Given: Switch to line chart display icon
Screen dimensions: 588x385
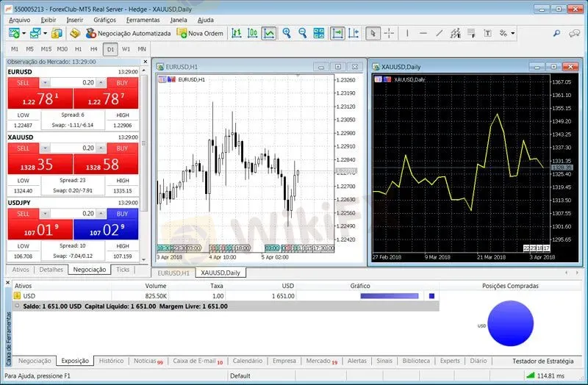Looking at the screenshot, I should tap(269, 33).
